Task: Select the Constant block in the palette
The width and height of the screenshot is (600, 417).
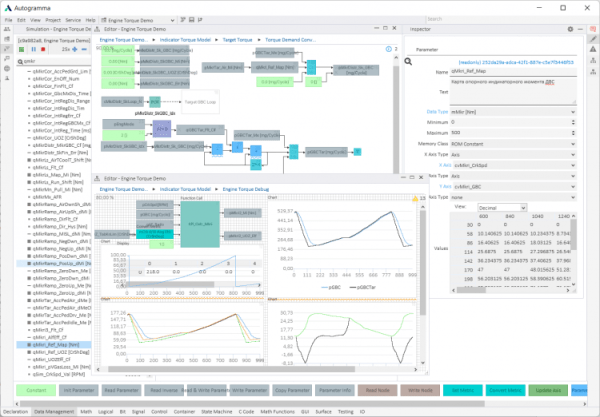Action: pos(36,390)
